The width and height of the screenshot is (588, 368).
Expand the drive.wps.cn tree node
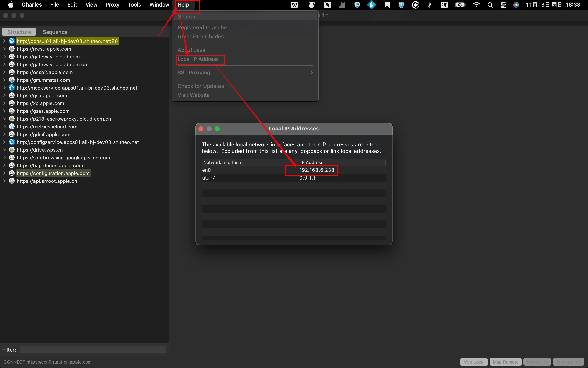coord(4,150)
